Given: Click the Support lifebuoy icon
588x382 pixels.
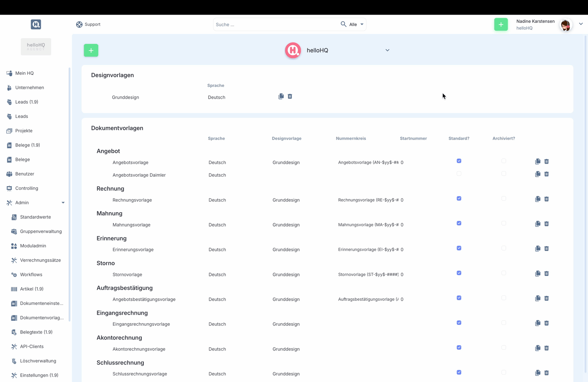Looking at the screenshot, I should click(x=79, y=24).
